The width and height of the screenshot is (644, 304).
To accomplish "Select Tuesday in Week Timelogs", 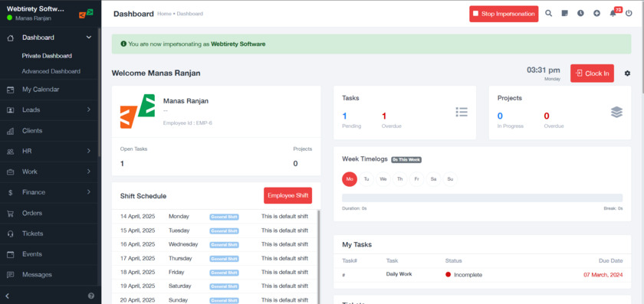I will [366, 179].
